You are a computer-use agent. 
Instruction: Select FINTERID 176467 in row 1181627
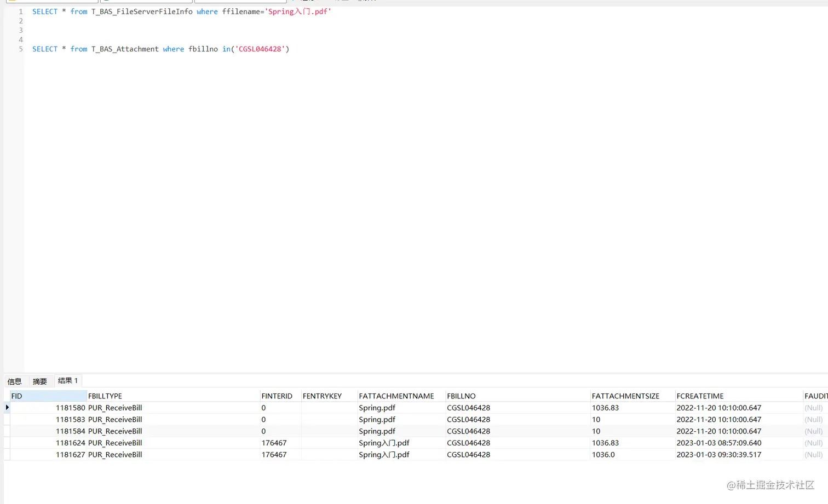(x=274, y=455)
